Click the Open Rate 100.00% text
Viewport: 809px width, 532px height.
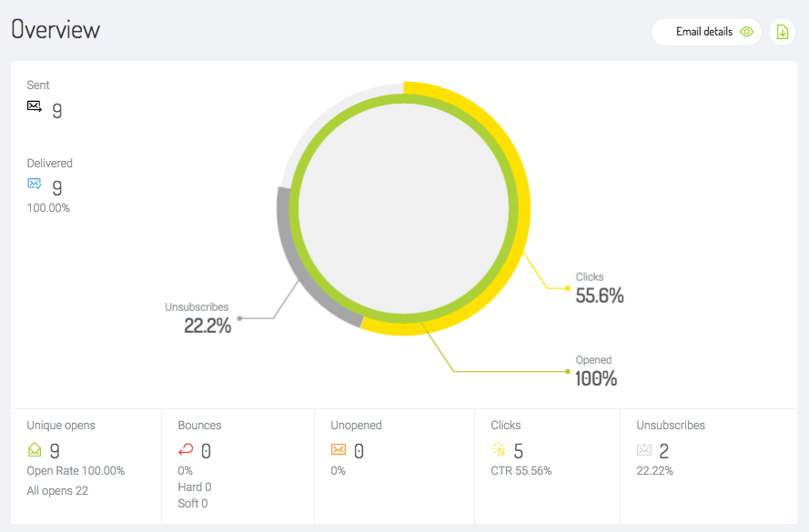tap(76, 471)
